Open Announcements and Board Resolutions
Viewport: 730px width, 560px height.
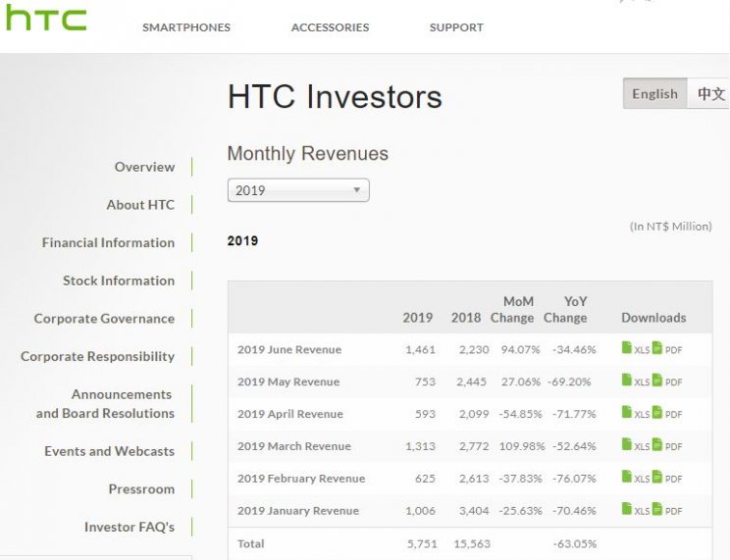click(x=105, y=404)
